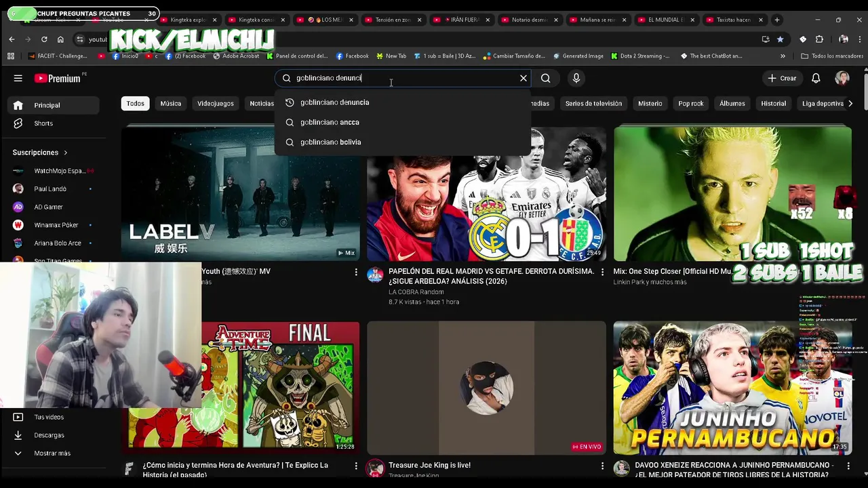Open Descargas in sidebar

(x=53, y=435)
